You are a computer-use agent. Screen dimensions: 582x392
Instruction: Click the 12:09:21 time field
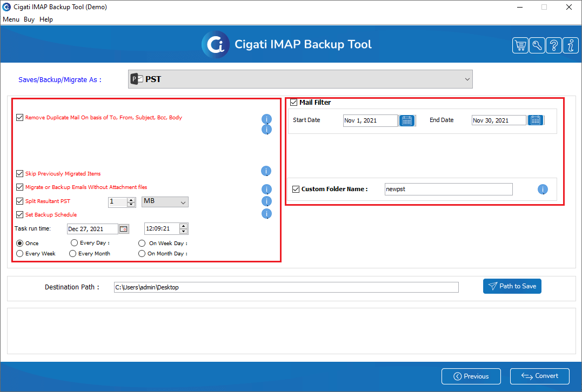coord(162,229)
